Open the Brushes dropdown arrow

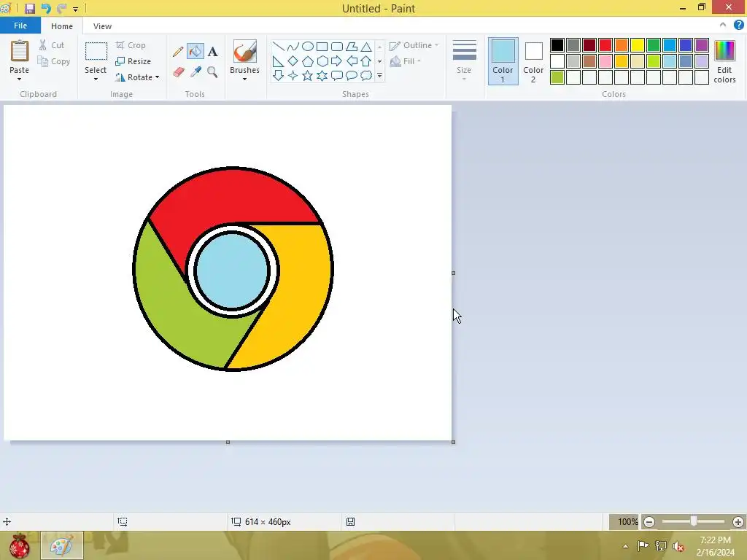pyautogui.click(x=244, y=79)
